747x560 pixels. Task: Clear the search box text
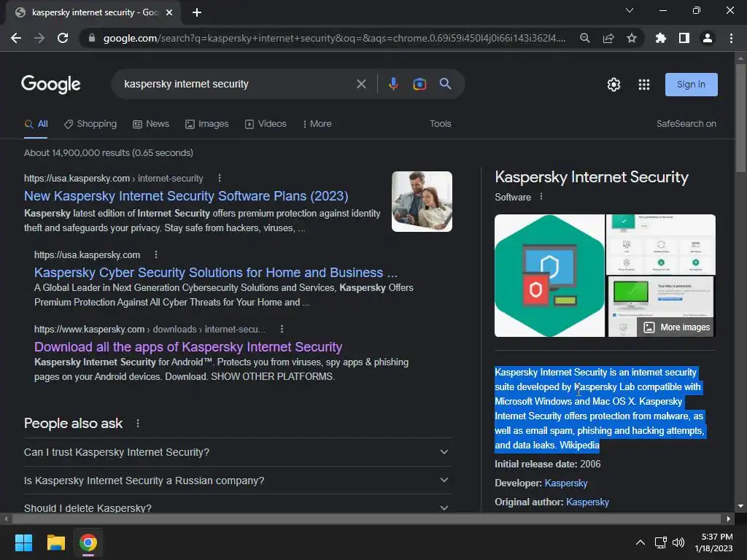pos(362,85)
